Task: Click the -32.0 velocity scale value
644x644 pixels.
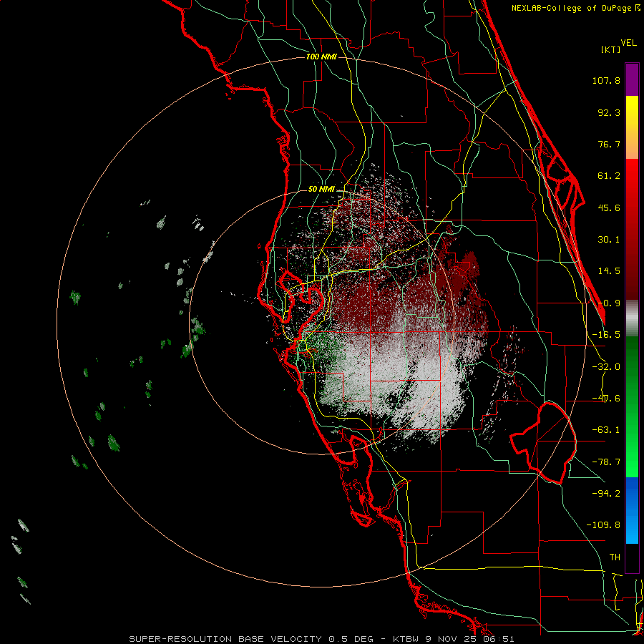Action: point(606,367)
